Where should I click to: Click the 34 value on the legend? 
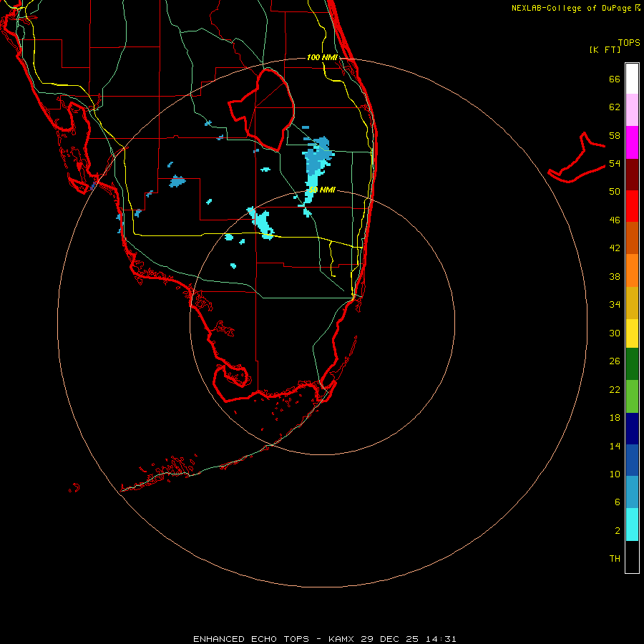[x=615, y=305]
